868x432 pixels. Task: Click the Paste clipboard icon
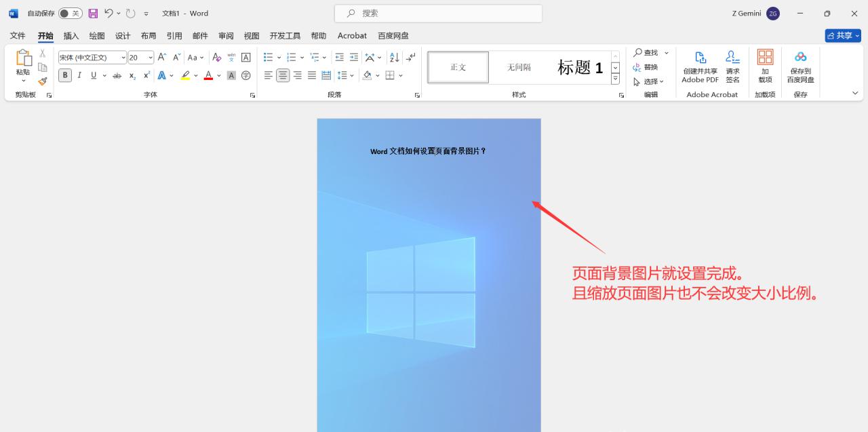click(x=24, y=58)
